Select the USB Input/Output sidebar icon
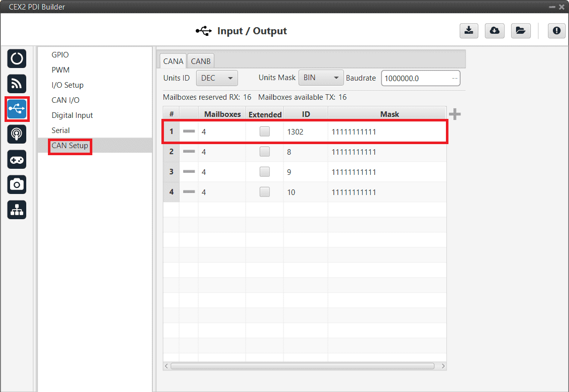Image resolution: width=569 pixels, height=392 pixels. 17,109
